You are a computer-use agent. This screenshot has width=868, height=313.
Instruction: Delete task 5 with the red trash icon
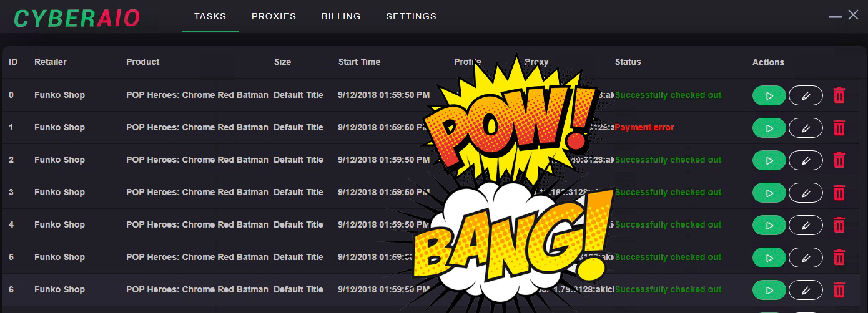click(839, 258)
